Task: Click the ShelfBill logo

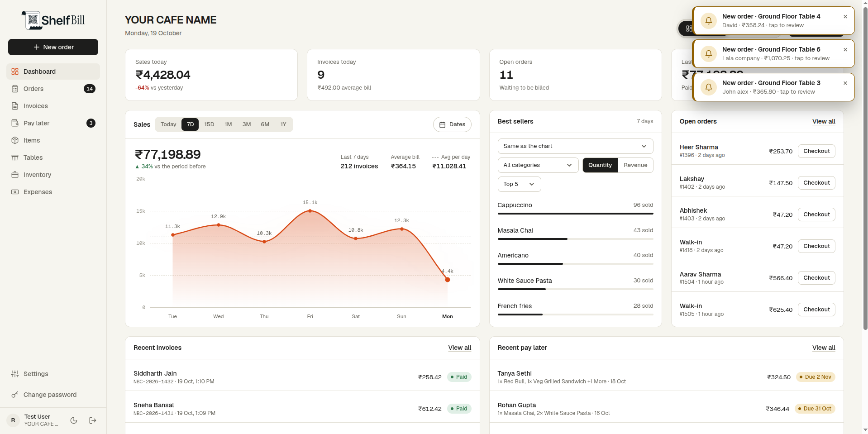Action: tap(53, 20)
